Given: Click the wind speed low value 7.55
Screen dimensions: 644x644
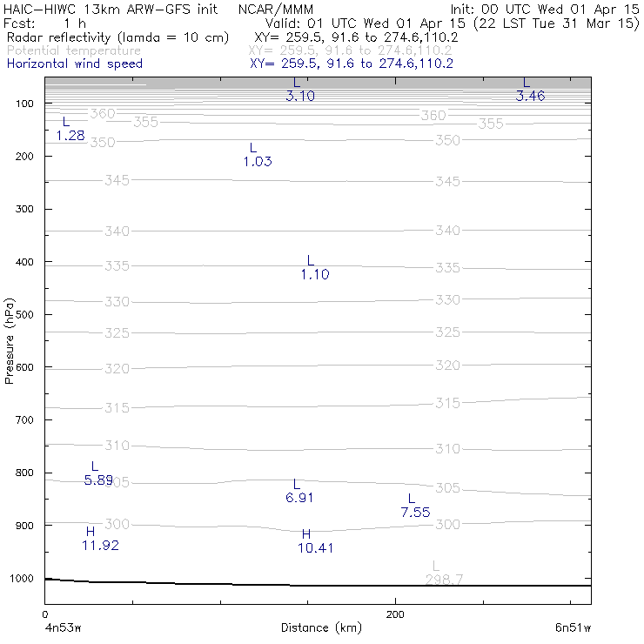Looking at the screenshot, I should click(x=415, y=513).
